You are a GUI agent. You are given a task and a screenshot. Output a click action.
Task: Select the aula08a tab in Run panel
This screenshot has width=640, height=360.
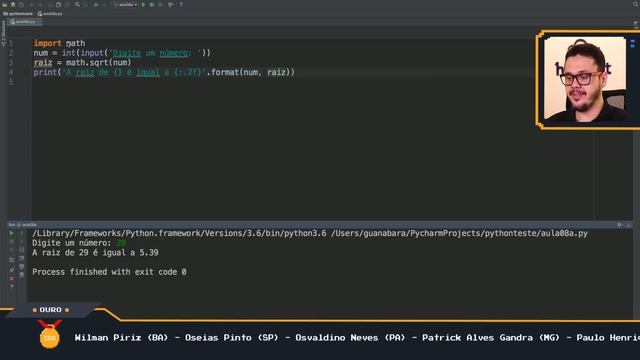point(27,225)
